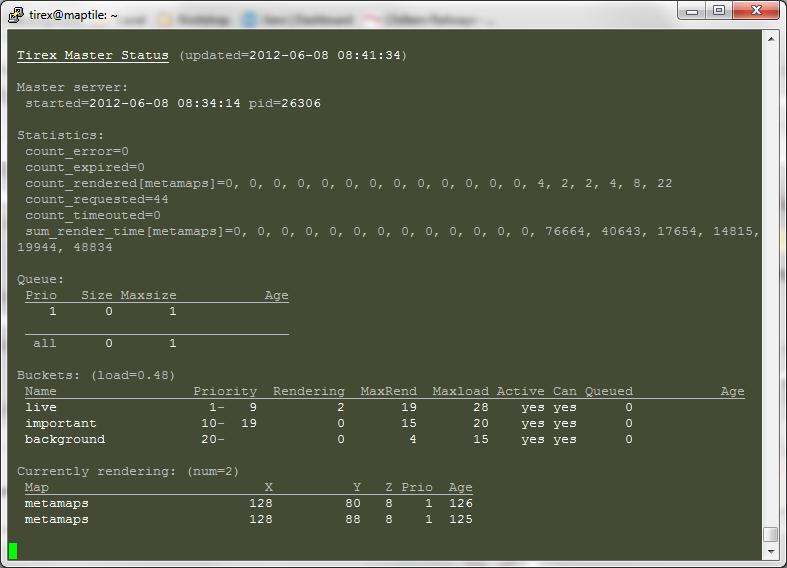This screenshot has height=568, width=787.
Task: Click the 'Map' column header
Action: tap(37, 487)
